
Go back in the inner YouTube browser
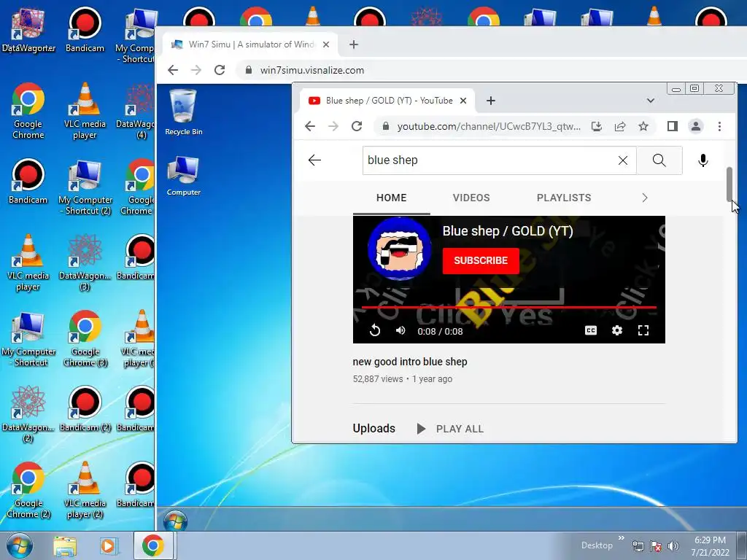[309, 126]
